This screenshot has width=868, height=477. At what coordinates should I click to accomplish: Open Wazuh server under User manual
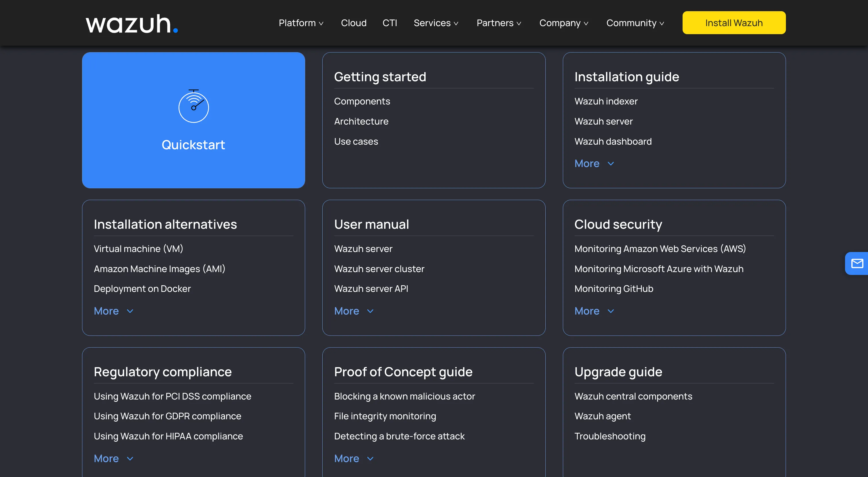click(x=363, y=249)
